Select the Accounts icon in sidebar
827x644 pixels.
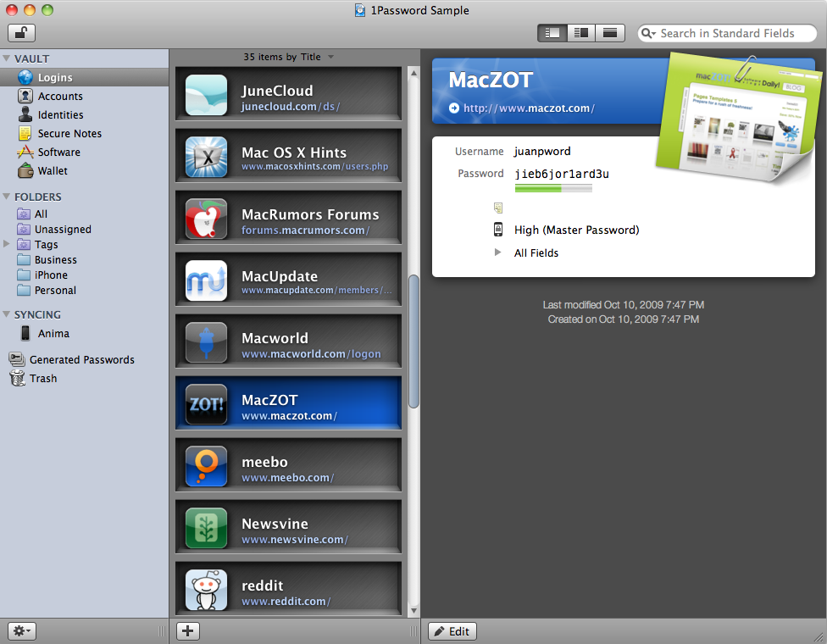click(x=25, y=96)
